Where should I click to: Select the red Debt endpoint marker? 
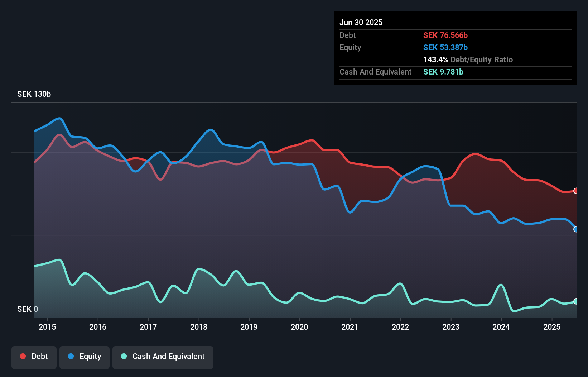pyautogui.click(x=575, y=191)
